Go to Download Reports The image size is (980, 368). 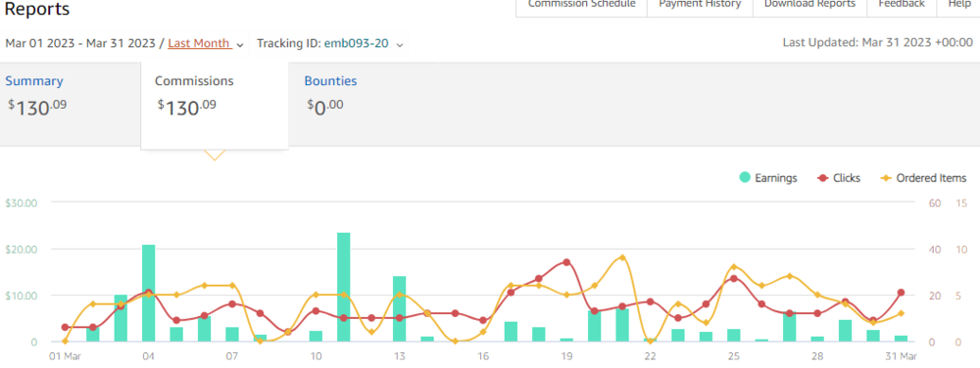pos(809,4)
